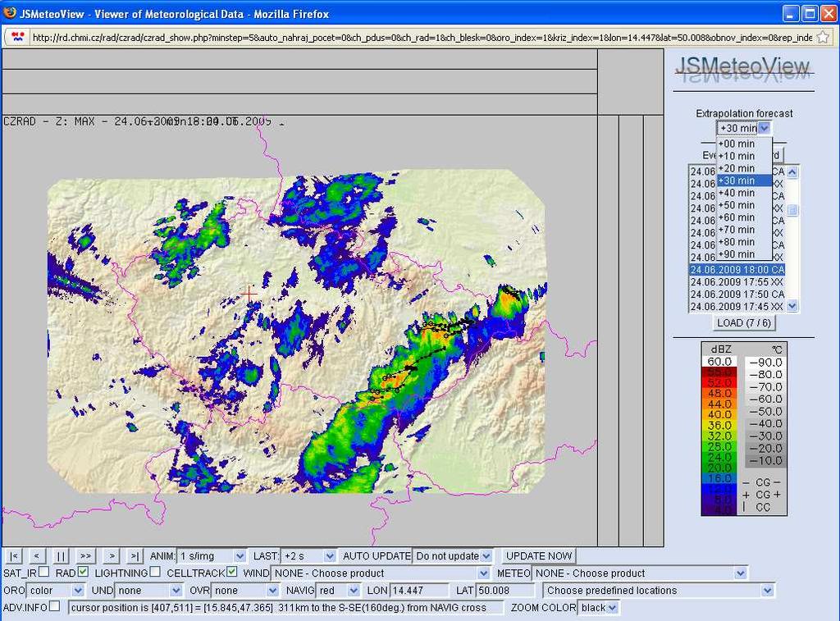Viewport: 840px width, 621px height.
Task: Open the METEO product dropdown
Action: click(639, 573)
